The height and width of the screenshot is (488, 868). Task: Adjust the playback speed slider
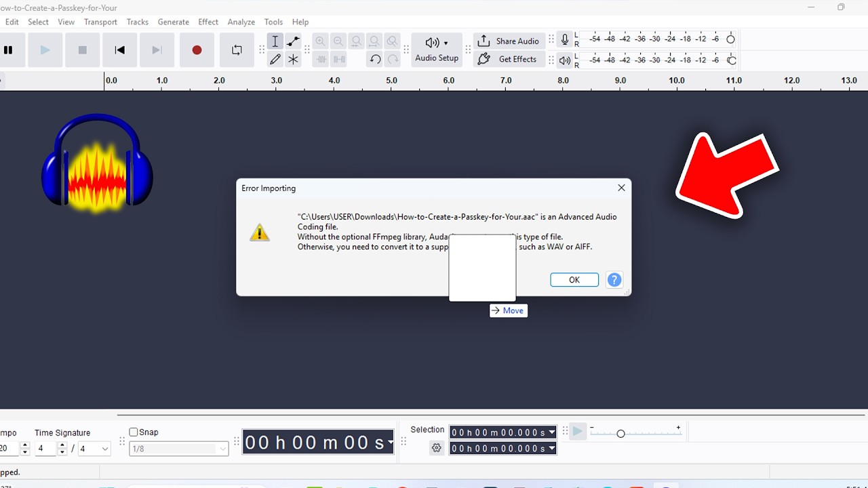point(620,433)
